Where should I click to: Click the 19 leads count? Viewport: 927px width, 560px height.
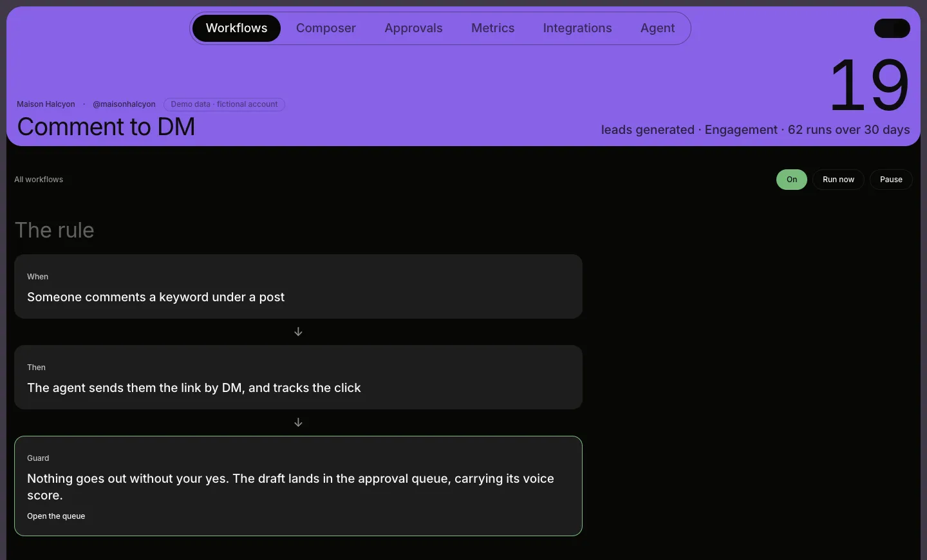pos(870,85)
